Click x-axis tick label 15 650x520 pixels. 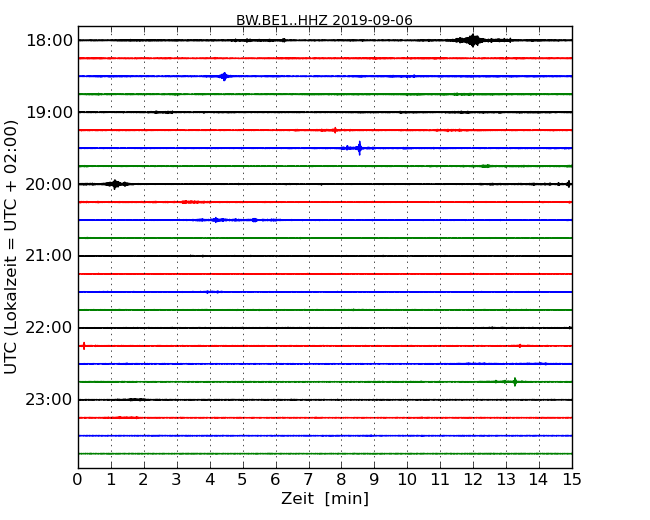click(x=572, y=479)
